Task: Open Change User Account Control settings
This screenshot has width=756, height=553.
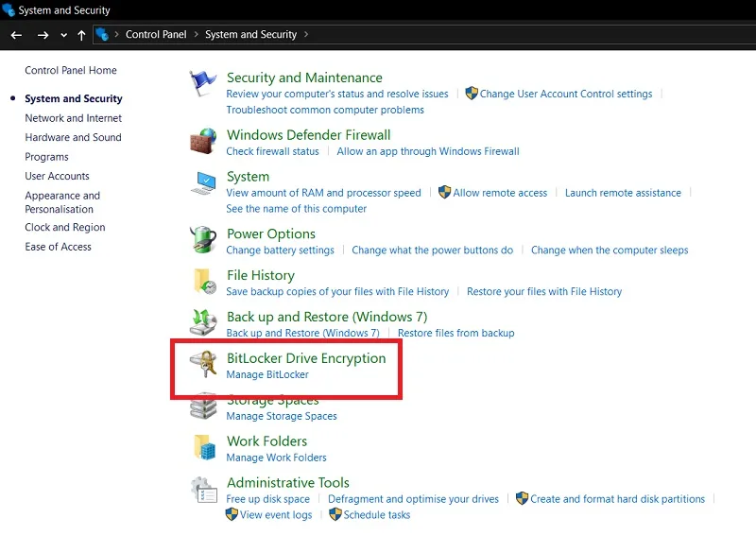Action: (x=565, y=94)
